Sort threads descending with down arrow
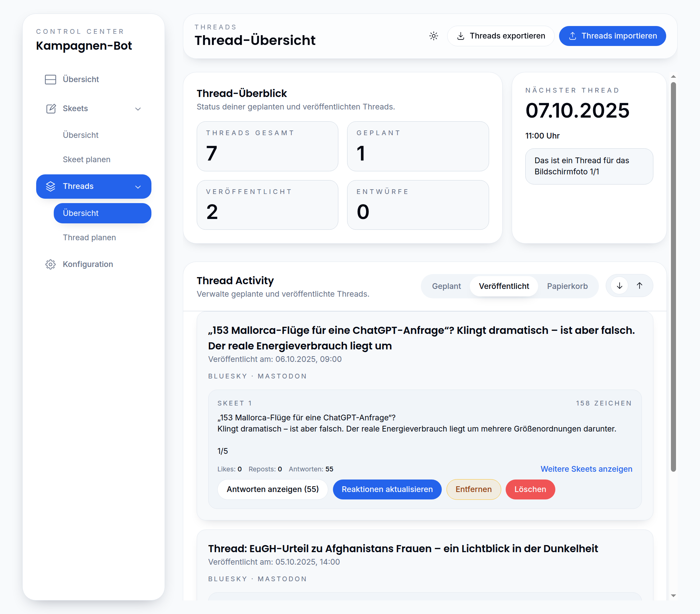The width and height of the screenshot is (700, 614). tap(619, 286)
